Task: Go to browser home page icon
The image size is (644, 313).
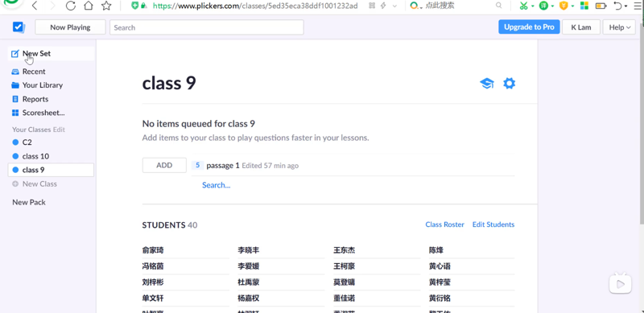Action: tap(89, 6)
